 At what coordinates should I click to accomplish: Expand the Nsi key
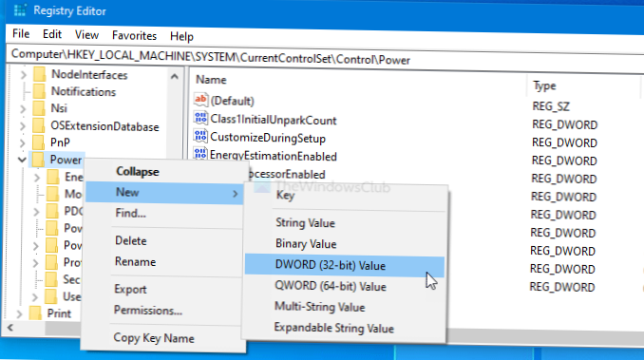point(23,109)
